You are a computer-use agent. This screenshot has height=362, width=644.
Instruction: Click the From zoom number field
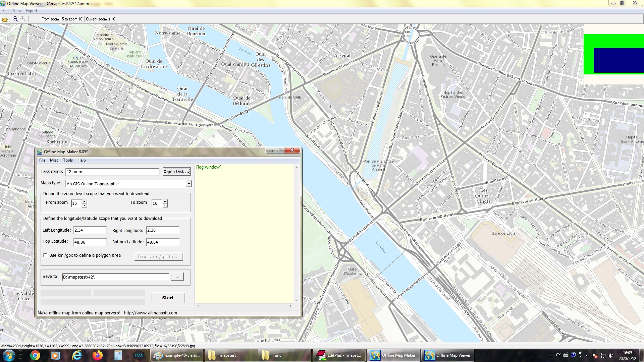[76, 203]
